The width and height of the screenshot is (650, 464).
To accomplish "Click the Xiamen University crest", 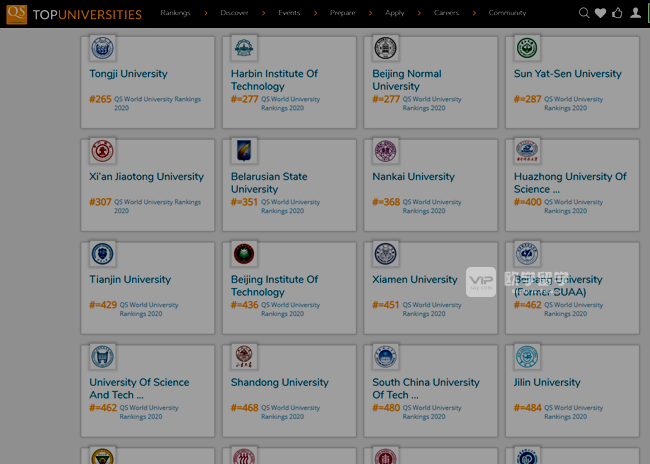I will [386, 254].
